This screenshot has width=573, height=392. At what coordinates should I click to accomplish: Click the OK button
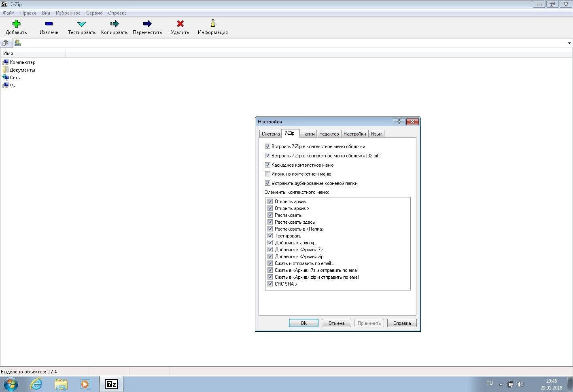pos(303,323)
